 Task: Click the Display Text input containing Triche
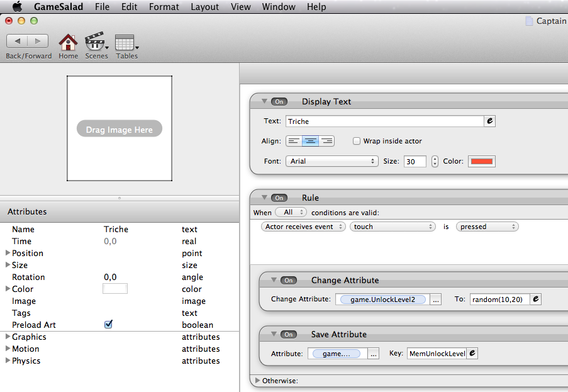[384, 121]
